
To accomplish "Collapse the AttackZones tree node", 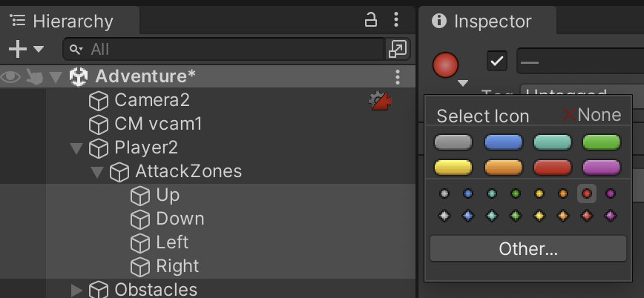I will tap(96, 171).
